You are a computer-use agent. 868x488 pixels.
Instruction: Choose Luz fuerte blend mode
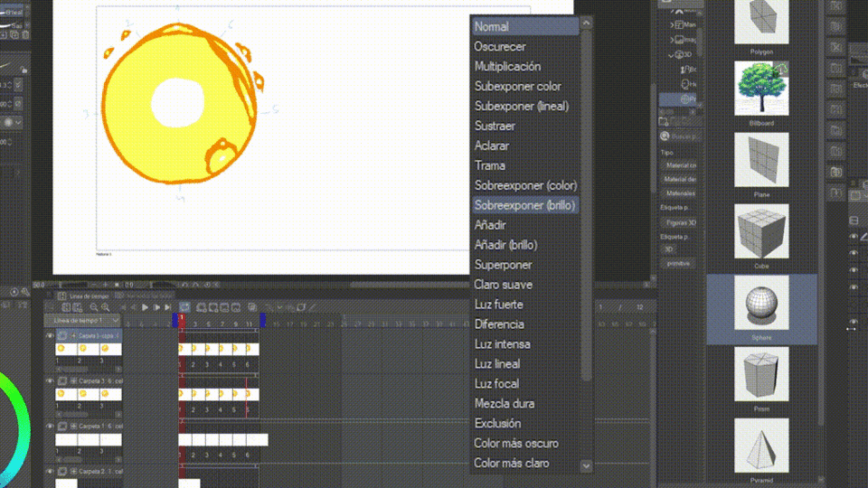pyautogui.click(x=524, y=305)
